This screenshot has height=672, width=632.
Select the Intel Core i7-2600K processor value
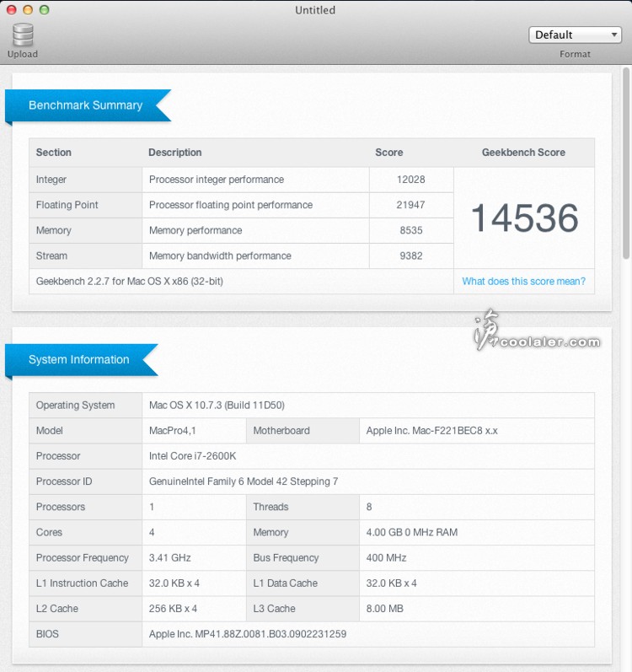(190, 456)
